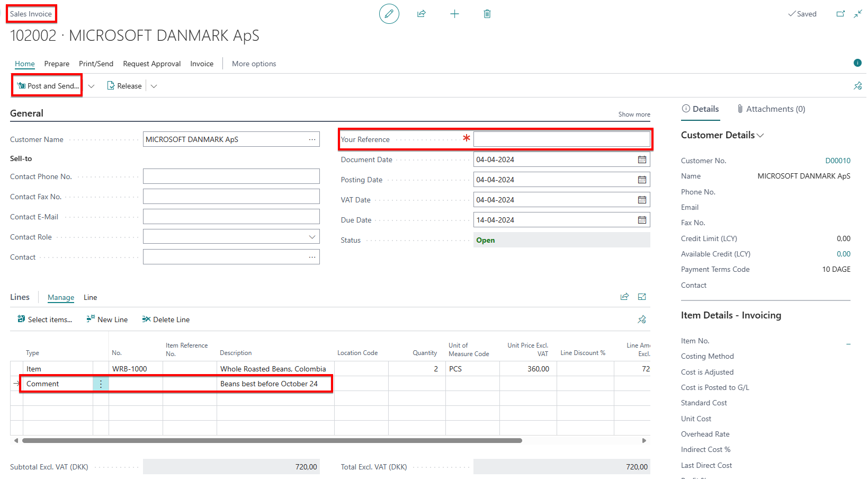Screen dimensions: 868x479
Task: Click More options menu
Action: coord(254,64)
